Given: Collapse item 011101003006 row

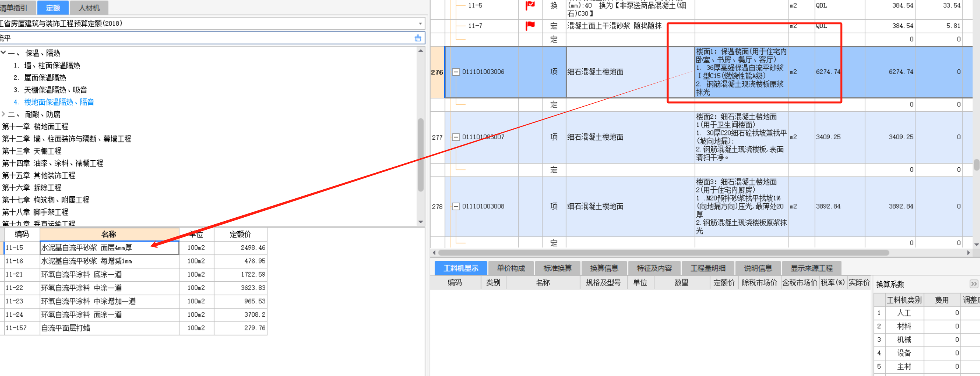Looking at the screenshot, I should tap(456, 72).
